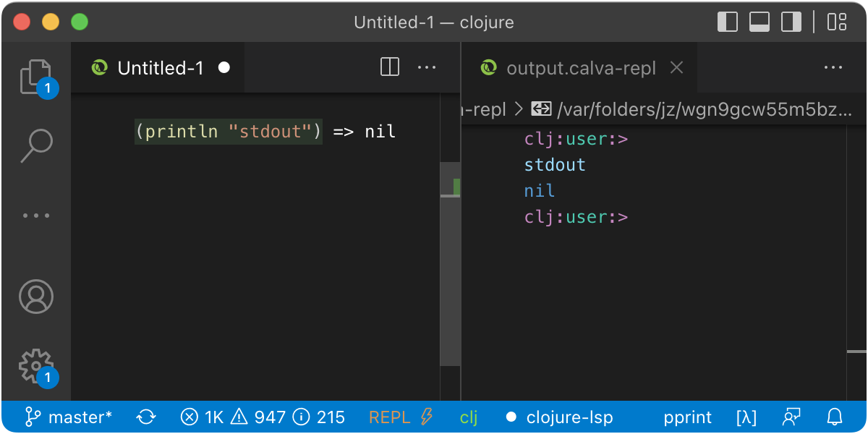This screenshot has width=868, height=434.
Task: Click the clj connection indicator in status bar
Action: coord(468,417)
